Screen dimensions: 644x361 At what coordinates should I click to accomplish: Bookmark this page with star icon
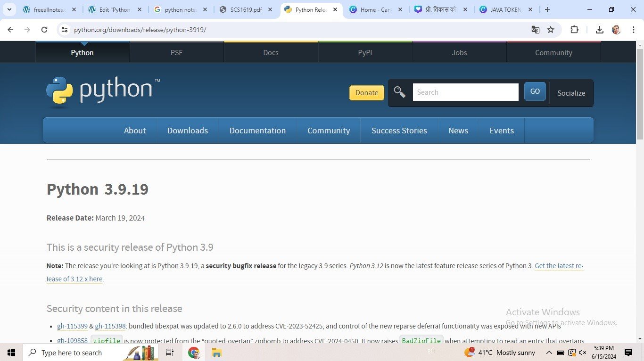pos(551,30)
